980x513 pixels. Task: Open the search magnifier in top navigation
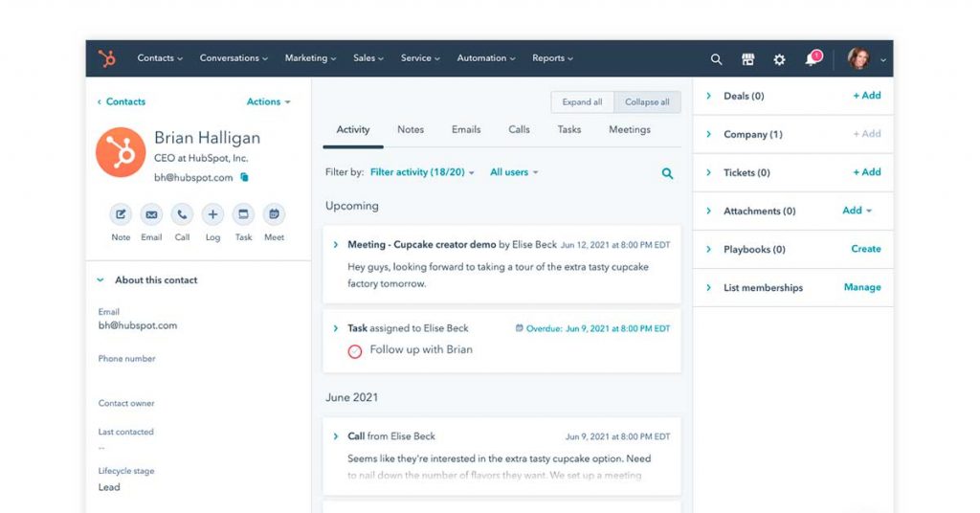pyautogui.click(x=716, y=59)
